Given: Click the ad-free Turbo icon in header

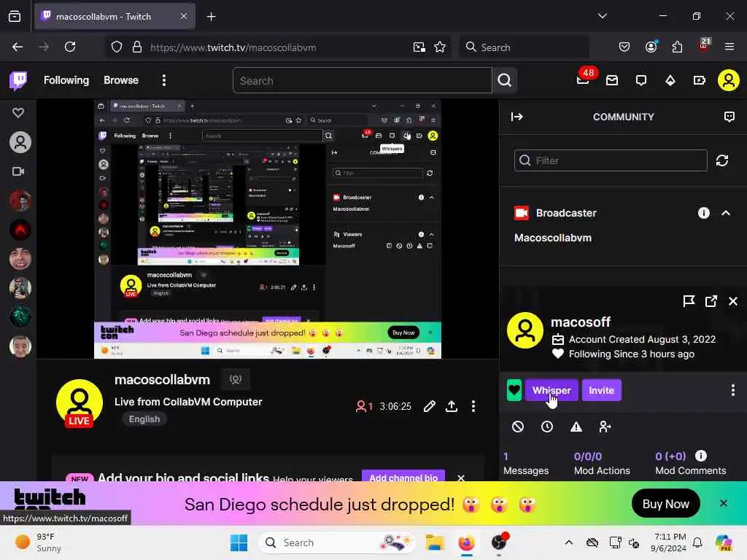Looking at the screenshot, I should point(700,80).
